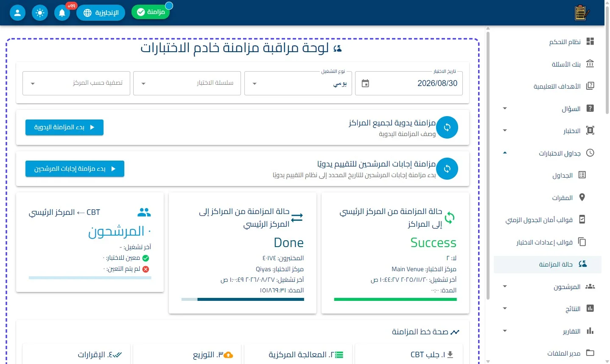Image resolution: width=610 pixels, height=364 pixels.
Task: Open the سلسلة الاختبار dropdown
Action: pyautogui.click(x=187, y=83)
